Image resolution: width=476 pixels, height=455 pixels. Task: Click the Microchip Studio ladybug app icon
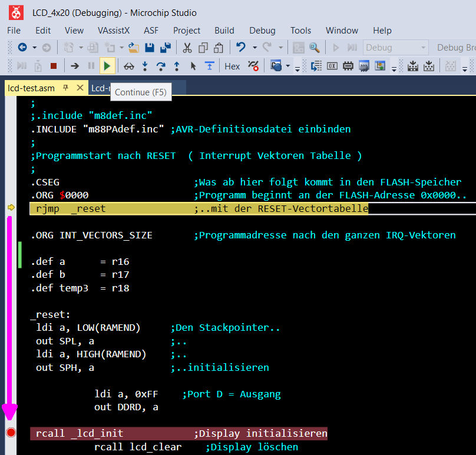tap(16, 13)
